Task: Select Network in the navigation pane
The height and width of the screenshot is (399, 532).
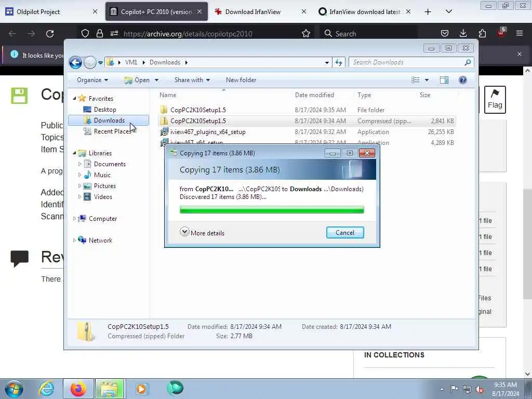Action: [x=100, y=240]
